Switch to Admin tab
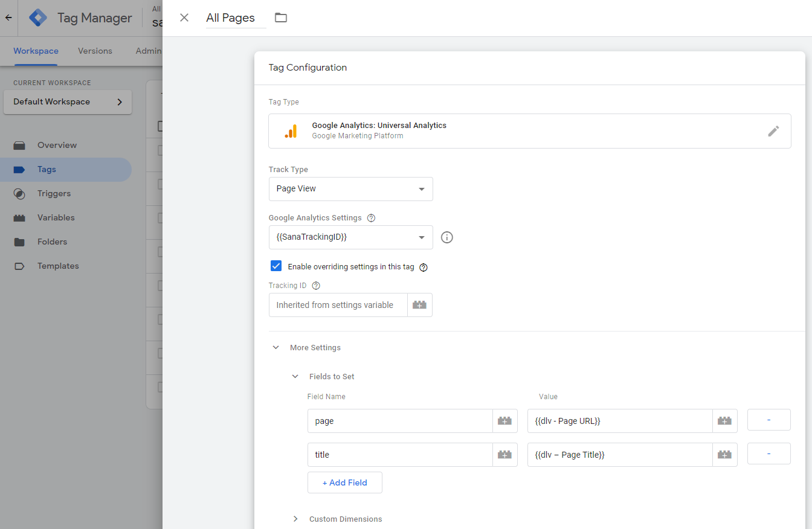Screen dimensions: 812x529 (x=149, y=51)
